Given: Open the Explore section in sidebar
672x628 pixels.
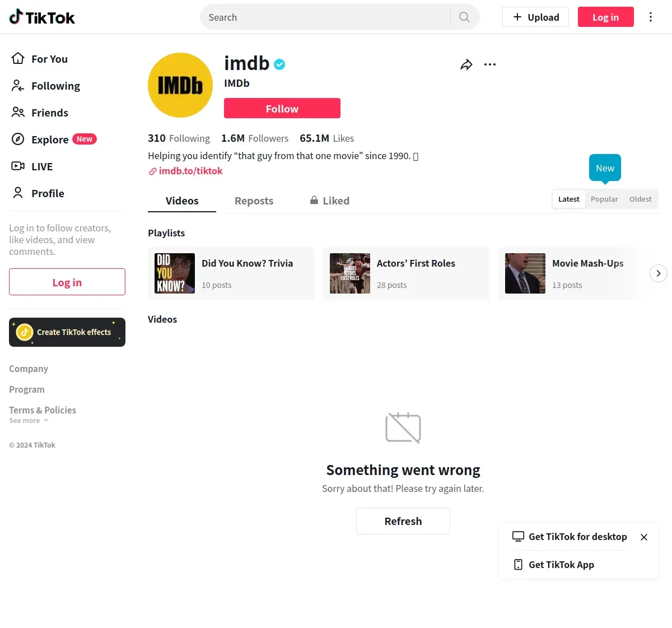Looking at the screenshot, I should (x=54, y=139).
